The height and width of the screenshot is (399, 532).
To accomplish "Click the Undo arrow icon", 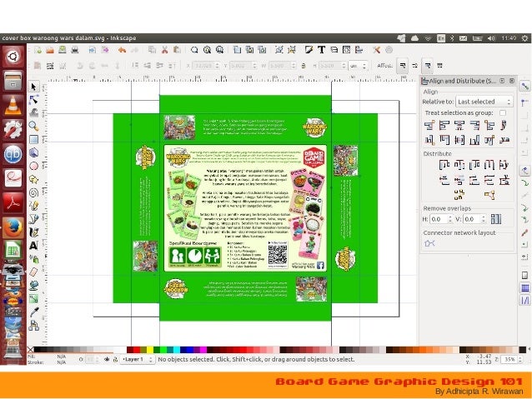I will pos(122,50).
